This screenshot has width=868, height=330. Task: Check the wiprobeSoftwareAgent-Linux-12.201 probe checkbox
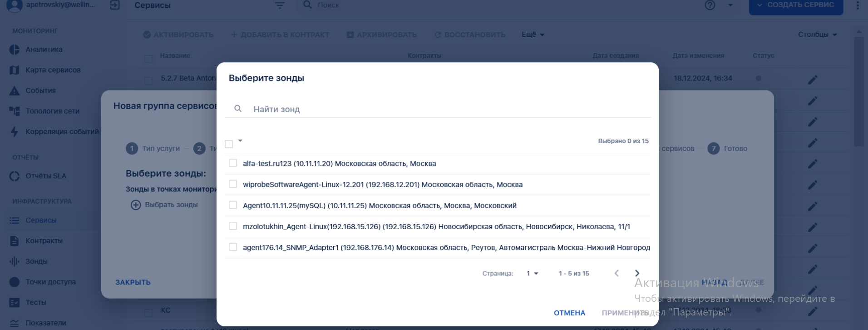(x=233, y=184)
